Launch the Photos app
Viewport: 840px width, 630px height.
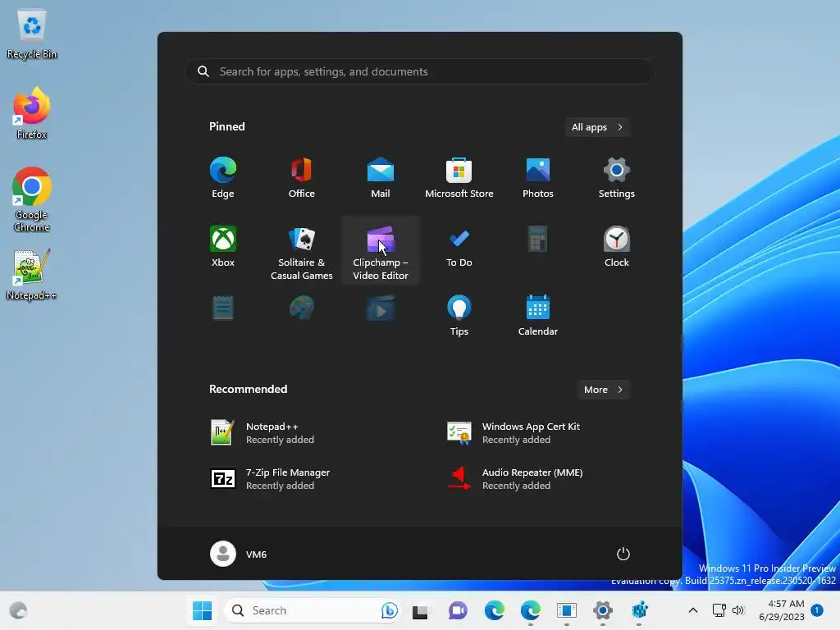click(x=538, y=178)
